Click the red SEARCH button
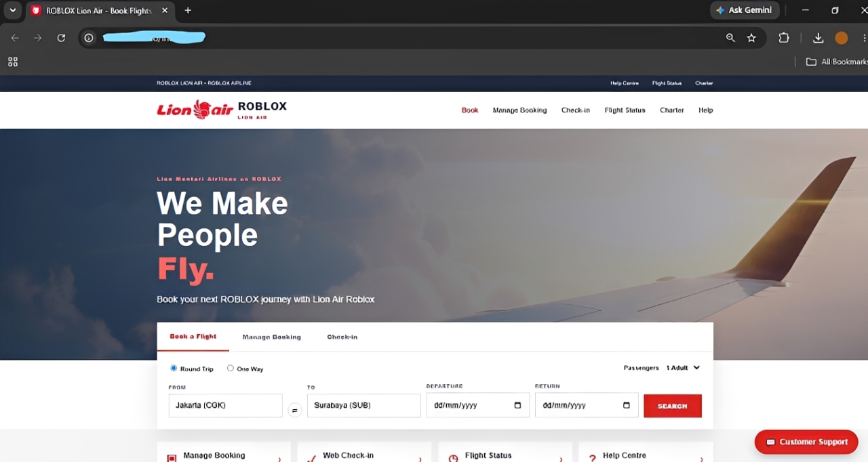This screenshot has width=868, height=462. 673,406
